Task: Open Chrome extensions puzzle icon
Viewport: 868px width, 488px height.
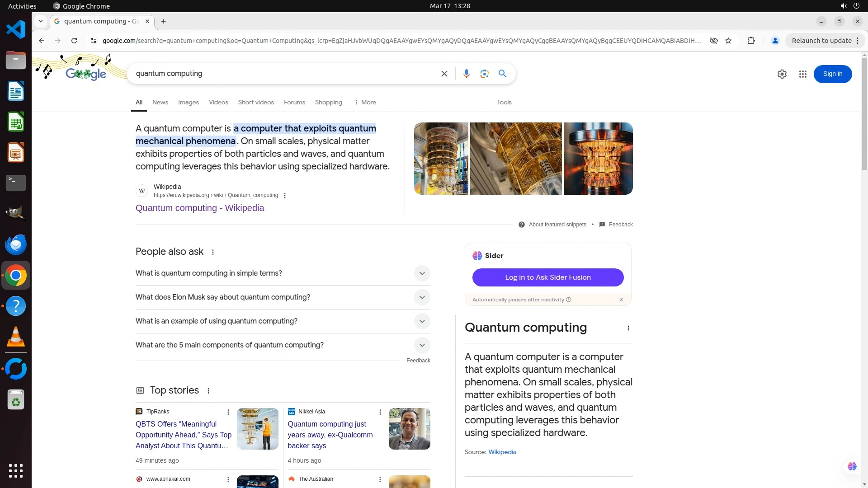Action: [x=751, y=41]
